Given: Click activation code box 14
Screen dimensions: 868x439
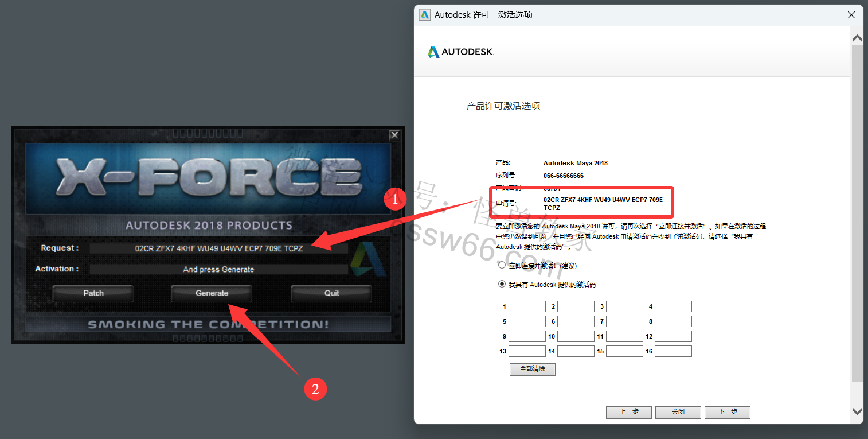Looking at the screenshot, I should tap(576, 351).
